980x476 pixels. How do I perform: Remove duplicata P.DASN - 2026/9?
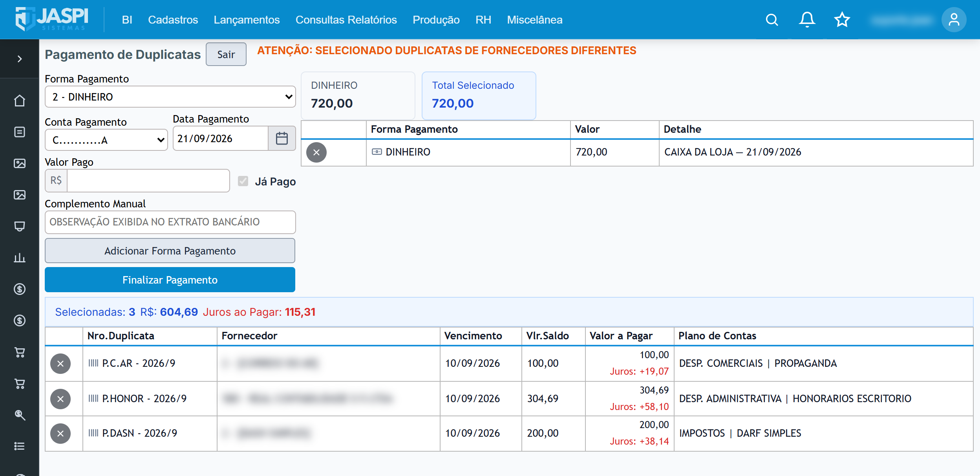click(60, 434)
